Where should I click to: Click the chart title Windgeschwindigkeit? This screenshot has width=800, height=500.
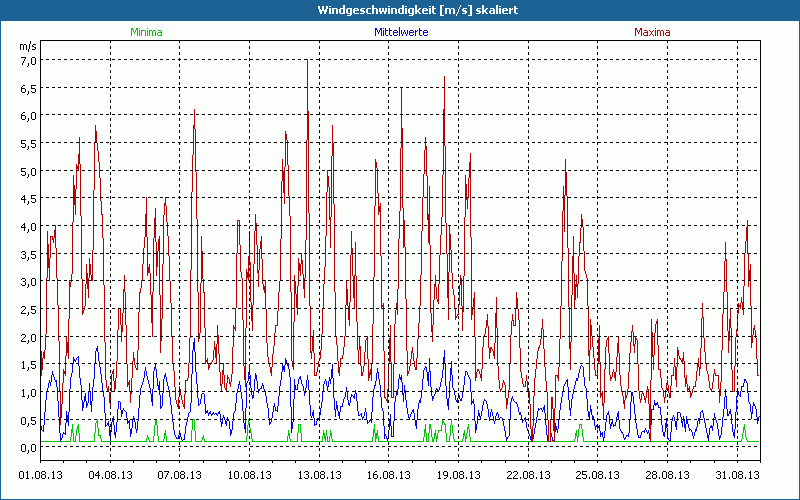click(x=400, y=9)
